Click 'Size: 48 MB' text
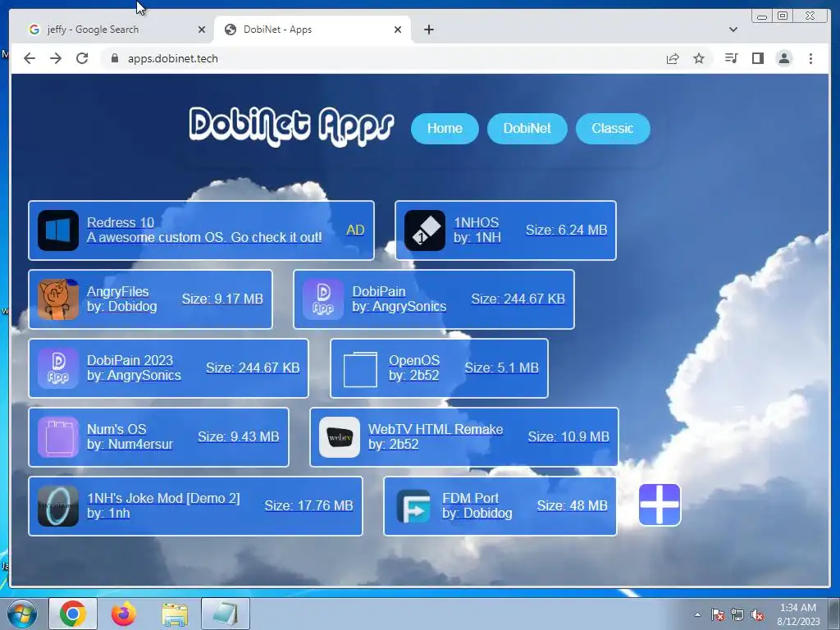Viewport: 840px width, 630px height. point(572,505)
